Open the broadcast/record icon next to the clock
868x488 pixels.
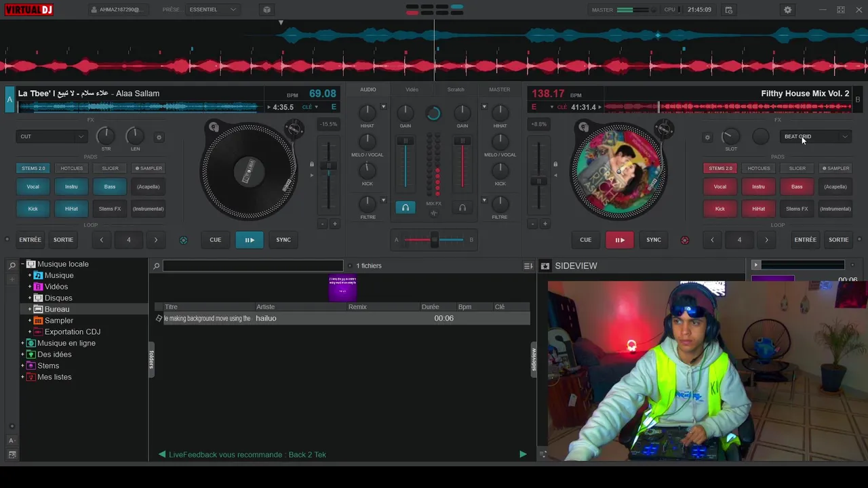pyautogui.click(x=728, y=10)
